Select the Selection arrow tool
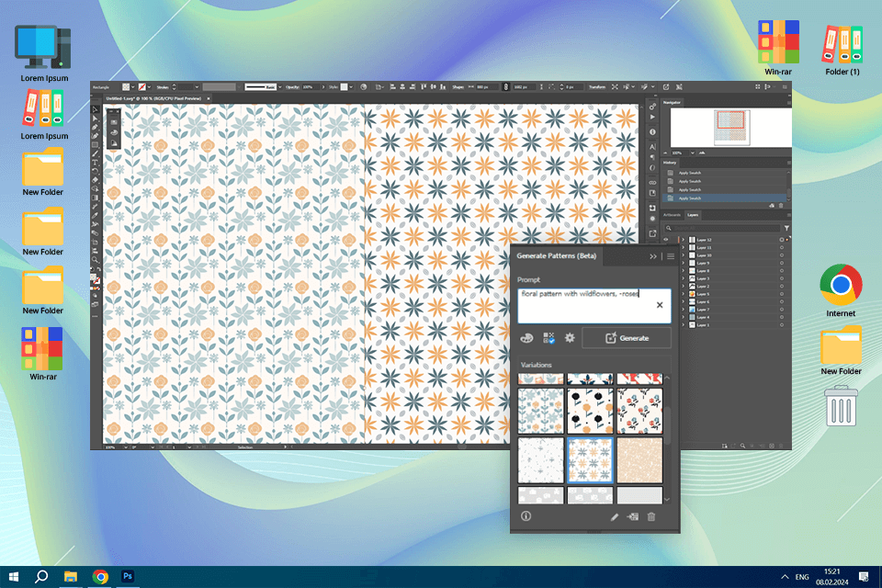Viewport: 882px width, 588px height. pyautogui.click(x=95, y=109)
